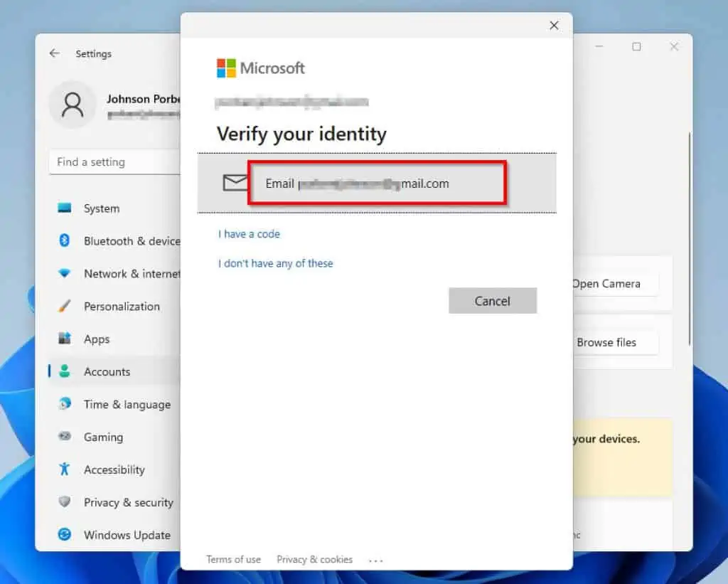Click the Open Camera button
This screenshot has width=728, height=584.
[x=609, y=283]
